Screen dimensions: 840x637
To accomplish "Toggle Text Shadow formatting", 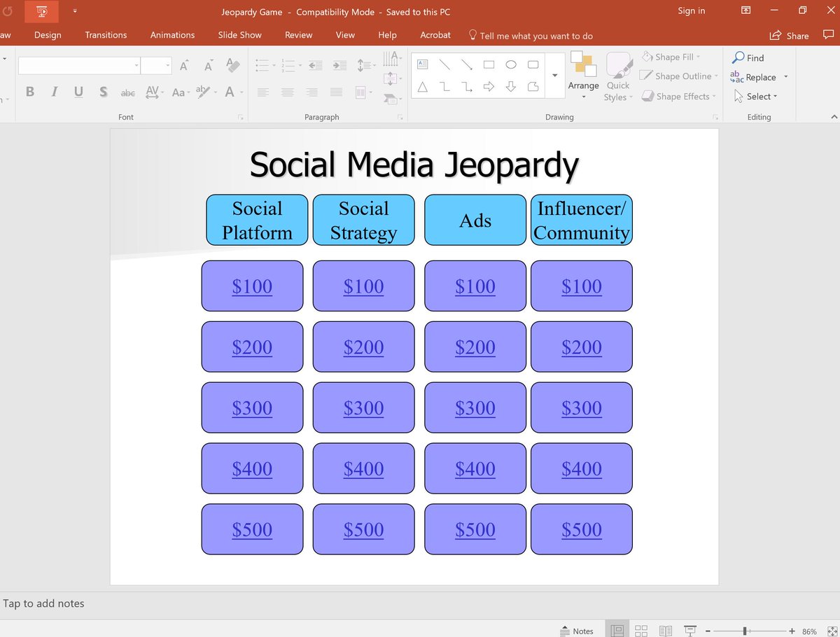I will pos(104,92).
